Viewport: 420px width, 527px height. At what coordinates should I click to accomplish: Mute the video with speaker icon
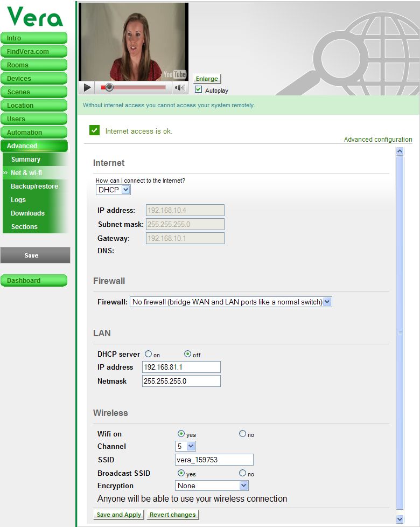pyautogui.click(x=180, y=87)
